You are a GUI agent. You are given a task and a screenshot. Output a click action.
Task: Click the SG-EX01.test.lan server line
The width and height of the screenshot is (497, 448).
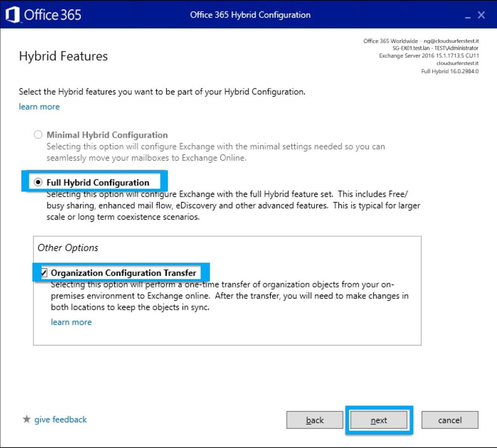(x=435, y=48)
